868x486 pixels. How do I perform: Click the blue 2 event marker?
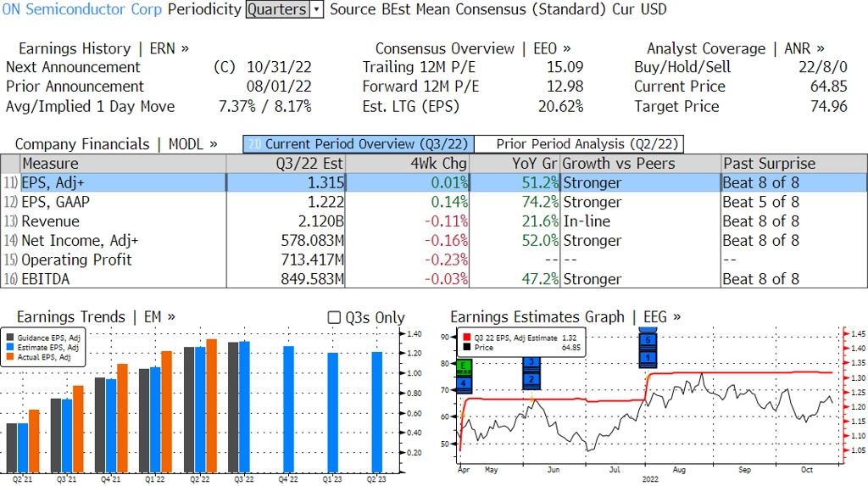tap(531, 380)
